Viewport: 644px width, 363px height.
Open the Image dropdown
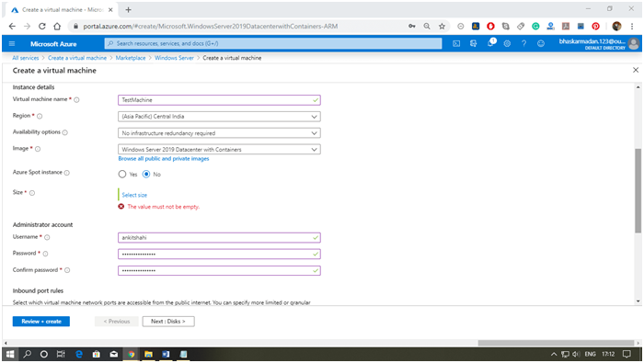coord(219,149)
